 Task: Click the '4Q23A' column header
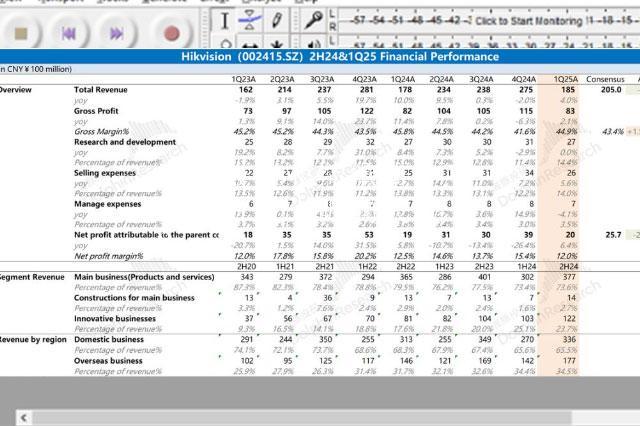(x=364, y=79)
